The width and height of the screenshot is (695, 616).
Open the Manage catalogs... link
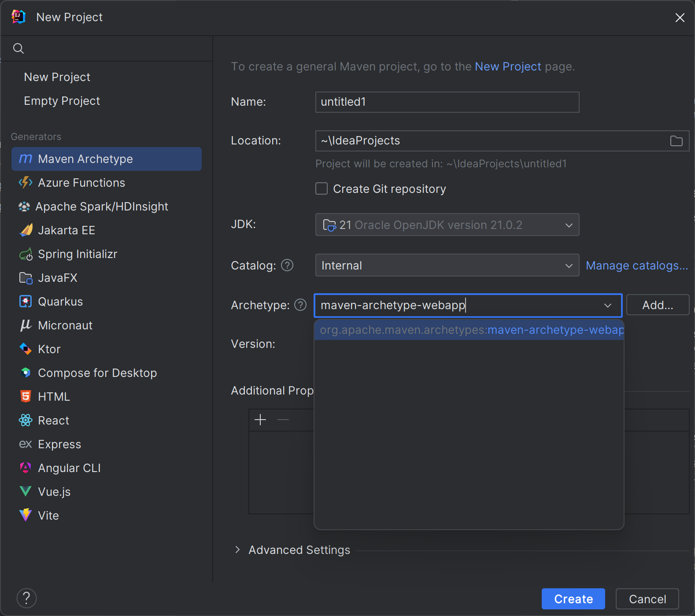(637, 266)
